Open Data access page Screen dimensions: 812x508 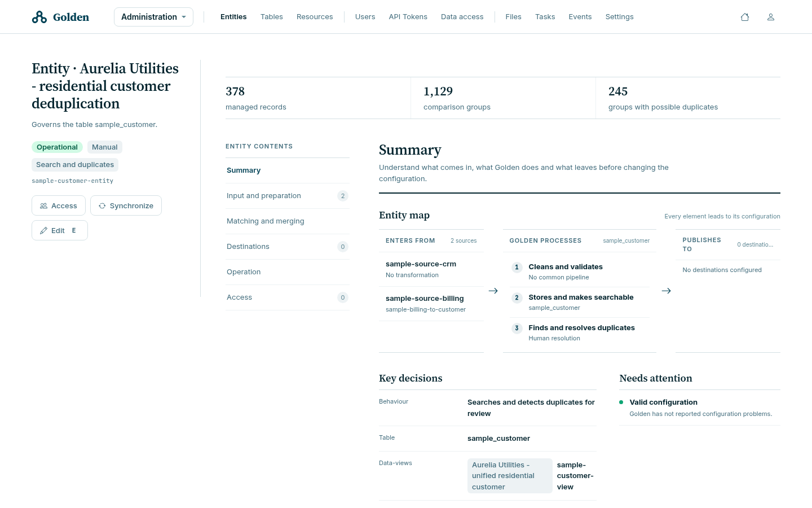462,17
